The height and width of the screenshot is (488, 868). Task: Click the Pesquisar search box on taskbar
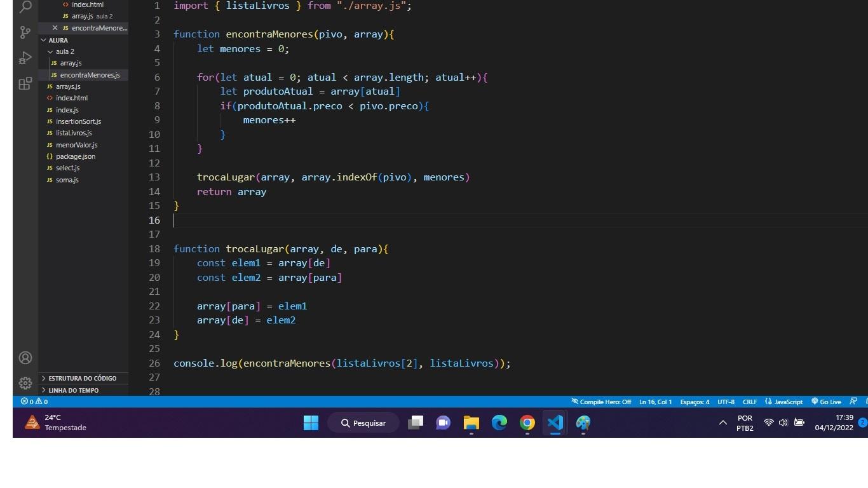click(x=363, y=423)
